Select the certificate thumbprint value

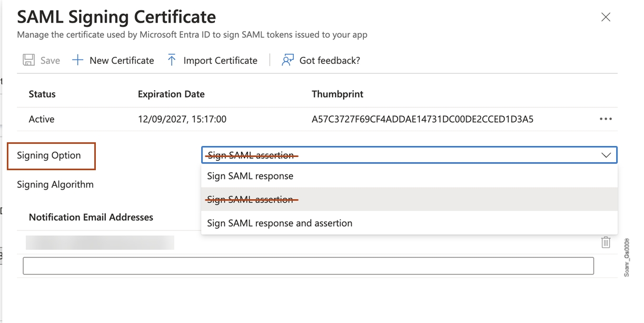click(422, 119)
